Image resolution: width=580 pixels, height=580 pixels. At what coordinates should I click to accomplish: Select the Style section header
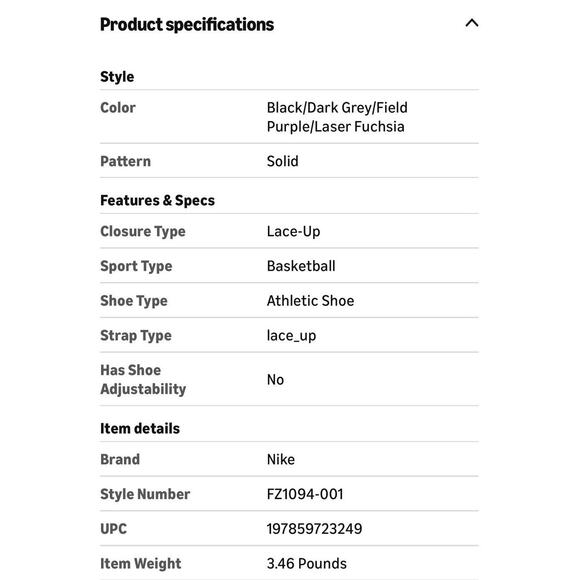(x=117, y=77)
